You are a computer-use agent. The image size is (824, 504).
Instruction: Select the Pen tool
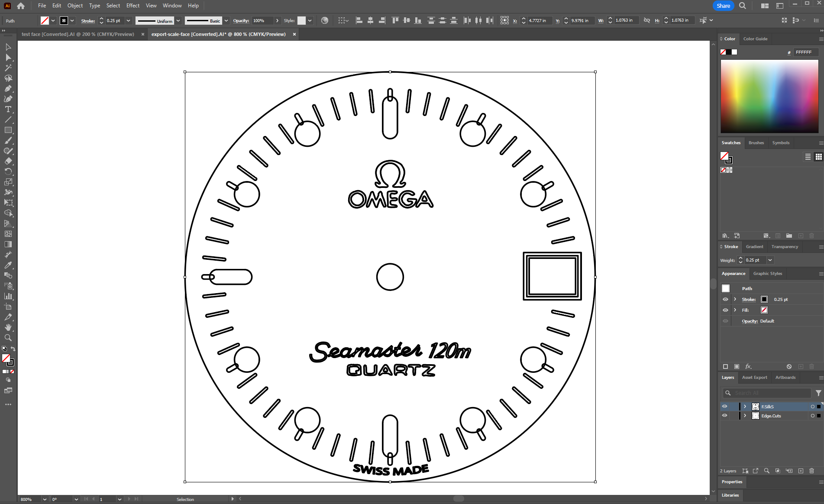pyautogui.click(x=8, y=88)
